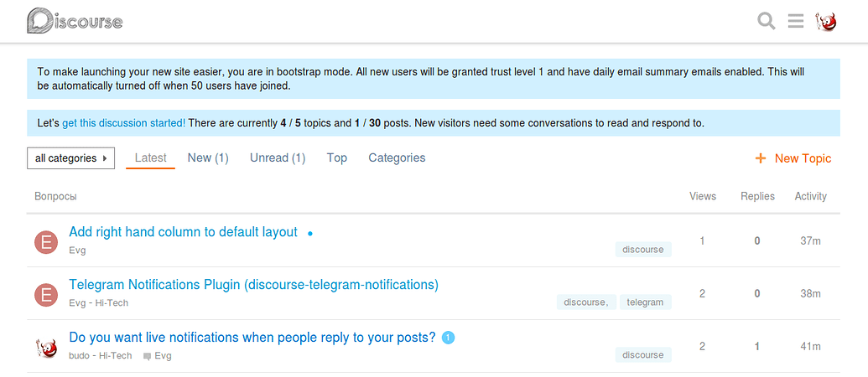Click Evg's avatar on Telegram topic
Viewport: 868px width, 377px height.
pyautogui.click(x=45, y=294)
